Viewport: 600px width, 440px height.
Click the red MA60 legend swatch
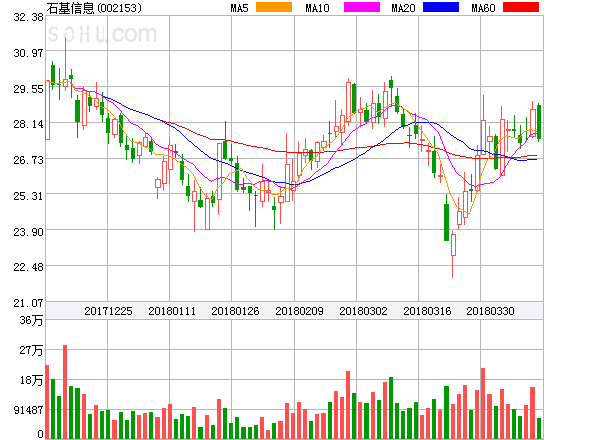coord(521,7)
